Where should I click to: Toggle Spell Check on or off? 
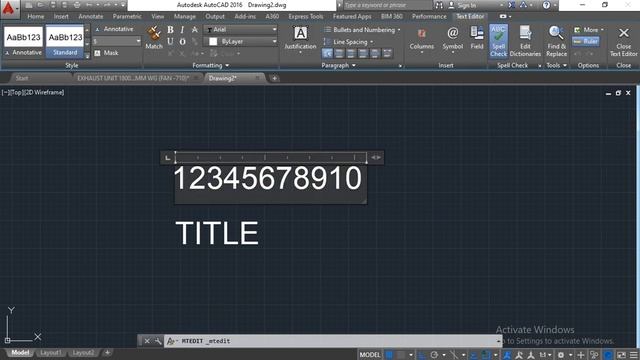coord(498,41)
